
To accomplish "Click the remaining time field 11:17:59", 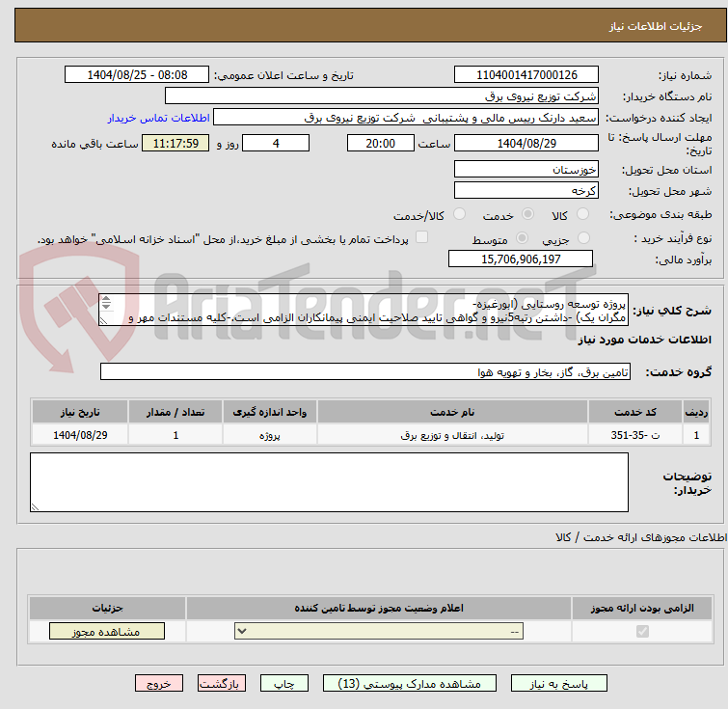I will [175, 143].
